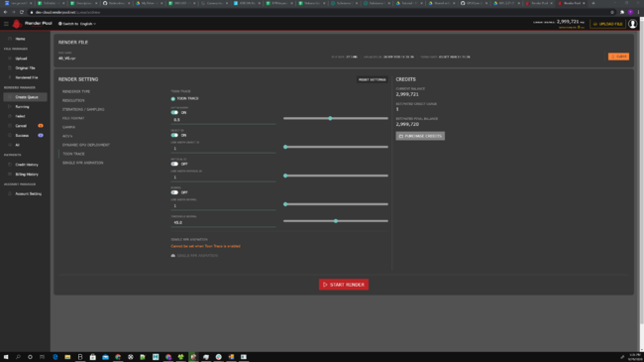Click the Purchase Credits button
The height and width of the screenshot is (362, 644).
[420, 136]
